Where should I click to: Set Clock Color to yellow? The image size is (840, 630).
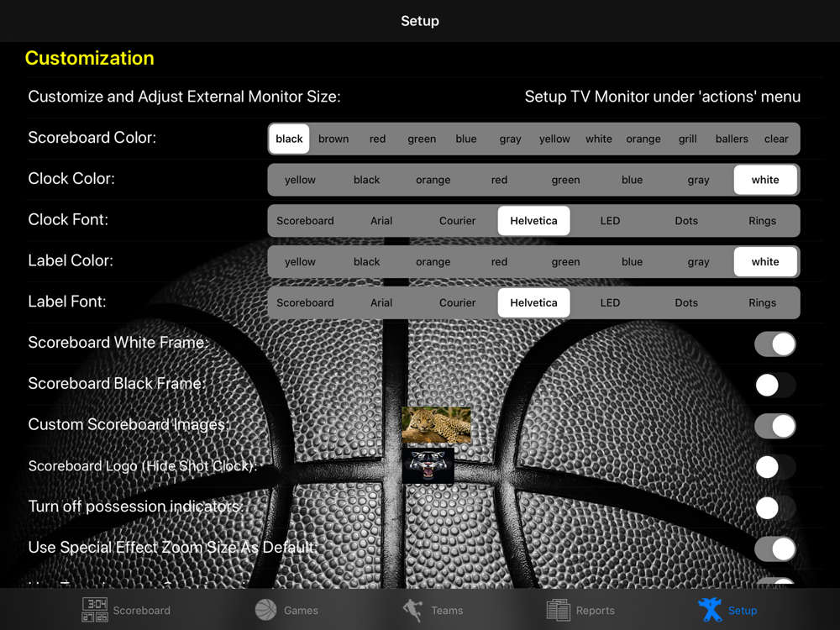tap(300, 180)
